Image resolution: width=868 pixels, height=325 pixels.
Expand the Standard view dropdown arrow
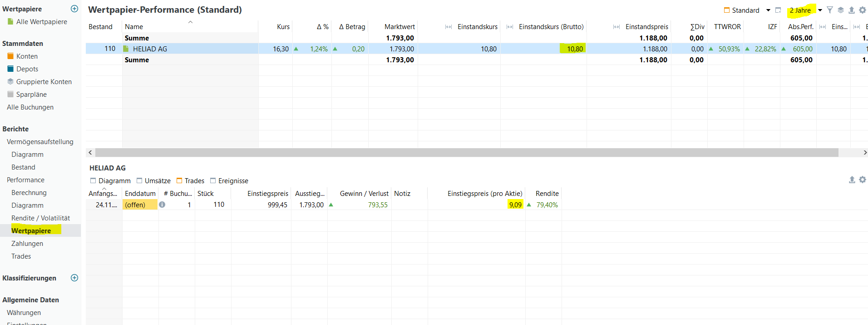[x=768, y=10]
